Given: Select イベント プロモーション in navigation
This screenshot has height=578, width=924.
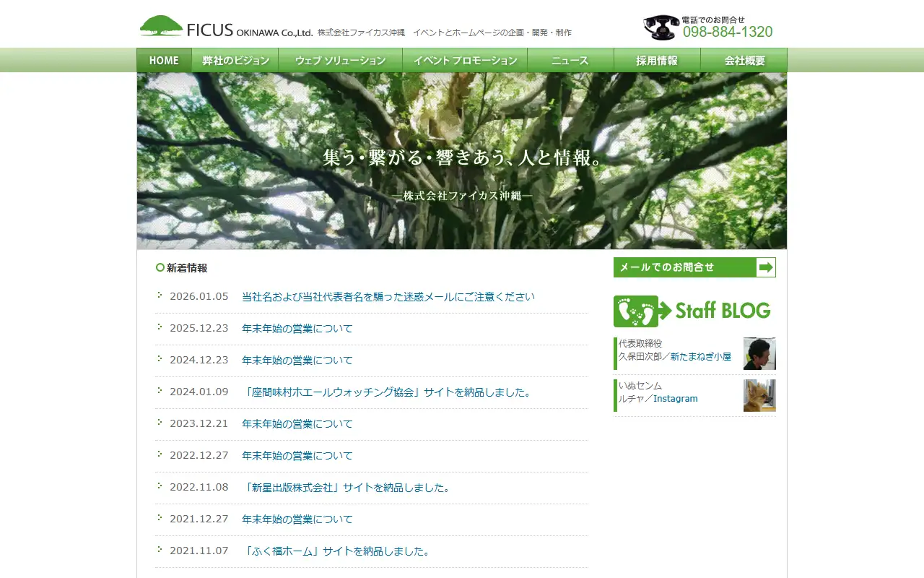Looking at the screenshot, I should (x=465, y=61).
